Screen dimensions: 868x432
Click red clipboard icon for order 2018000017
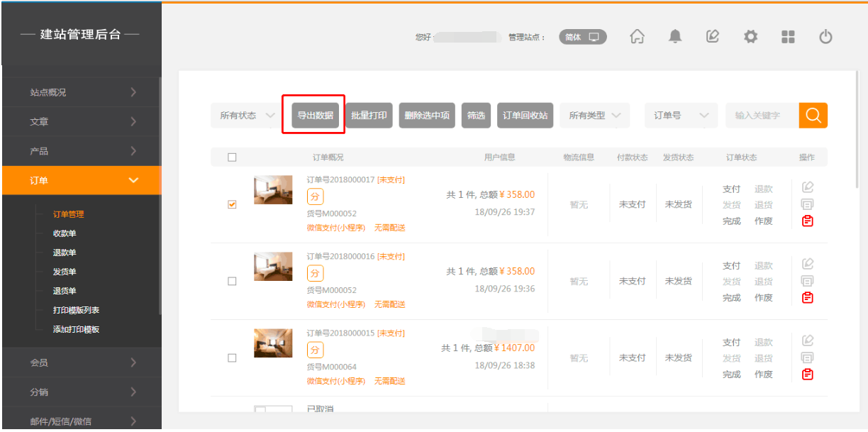(807, 221)
